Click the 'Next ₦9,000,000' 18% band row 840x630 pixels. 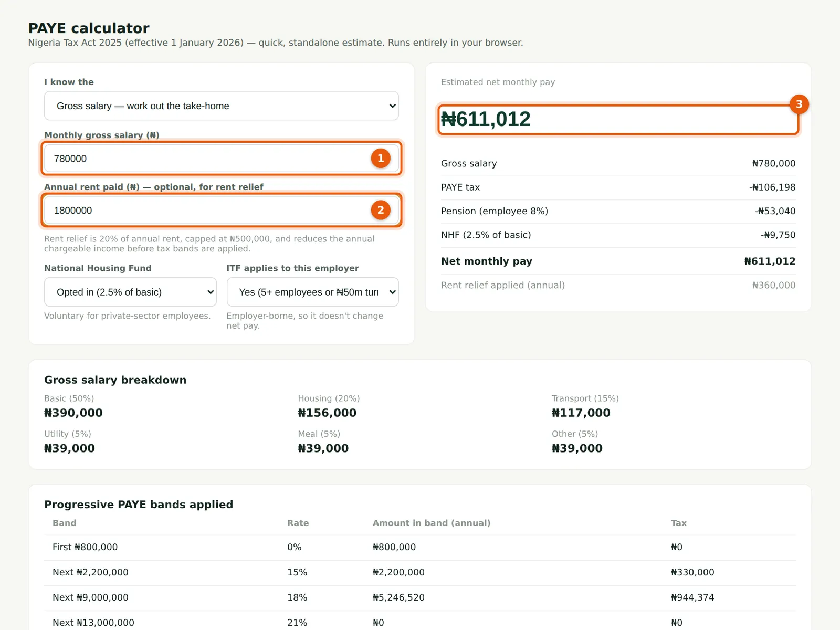(420, 597)
